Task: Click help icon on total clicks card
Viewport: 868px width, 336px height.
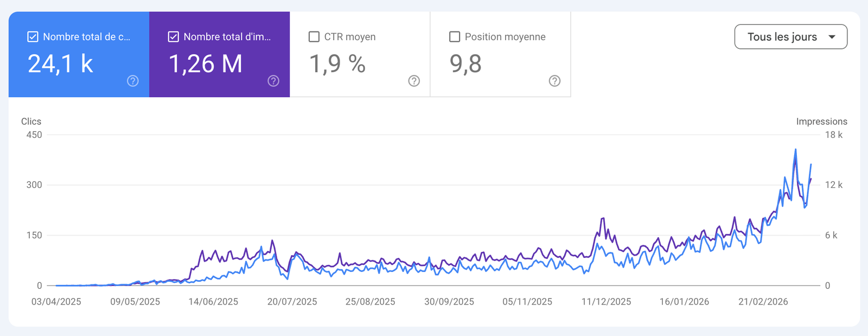Action: pyautogui.click(x=133, y=81)
